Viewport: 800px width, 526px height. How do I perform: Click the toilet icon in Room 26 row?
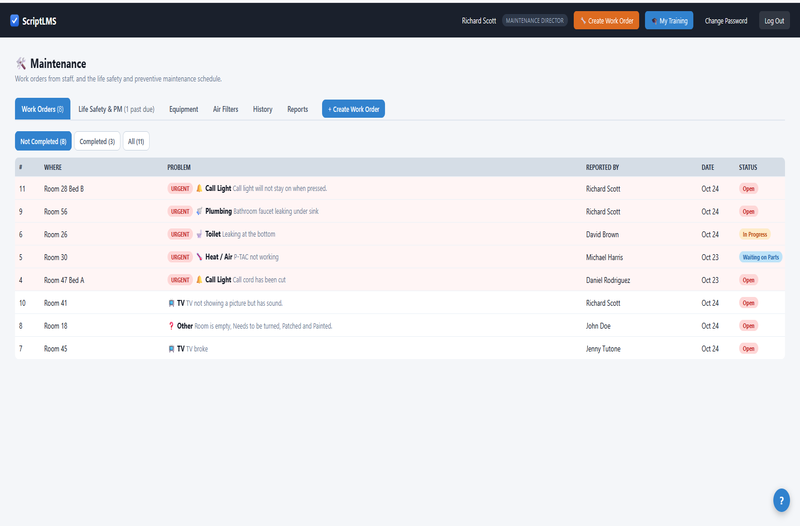click(x=199, y=234)
